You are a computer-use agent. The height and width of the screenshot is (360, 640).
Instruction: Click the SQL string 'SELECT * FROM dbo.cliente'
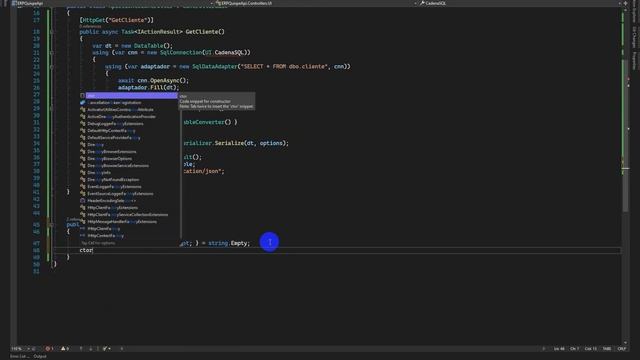[x=284, y=67]
